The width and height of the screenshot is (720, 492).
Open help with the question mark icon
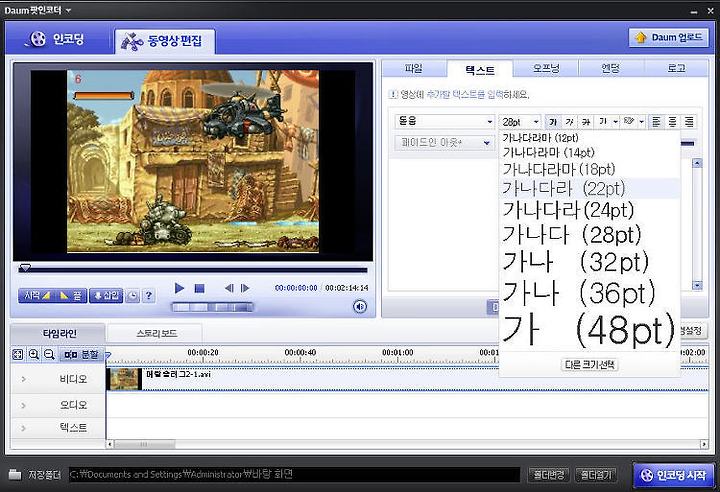(148, 296)
